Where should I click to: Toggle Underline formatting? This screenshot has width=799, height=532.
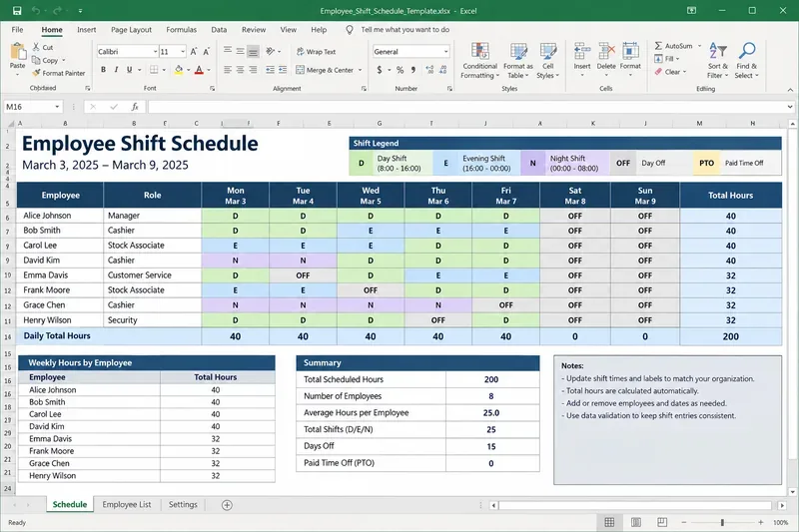130,69
